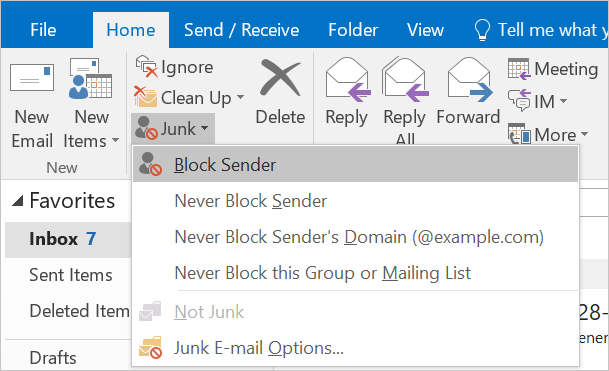Screen dimensions: 609x371
Task: Open the IM dropdown arrow
Action: [x=563, y=101]
